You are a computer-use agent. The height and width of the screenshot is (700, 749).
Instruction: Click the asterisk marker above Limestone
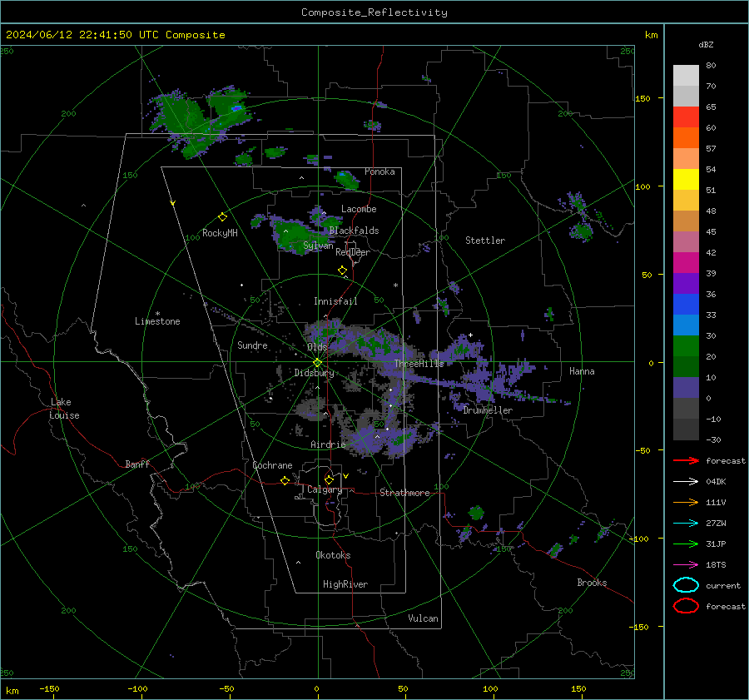tap(157, 314)
